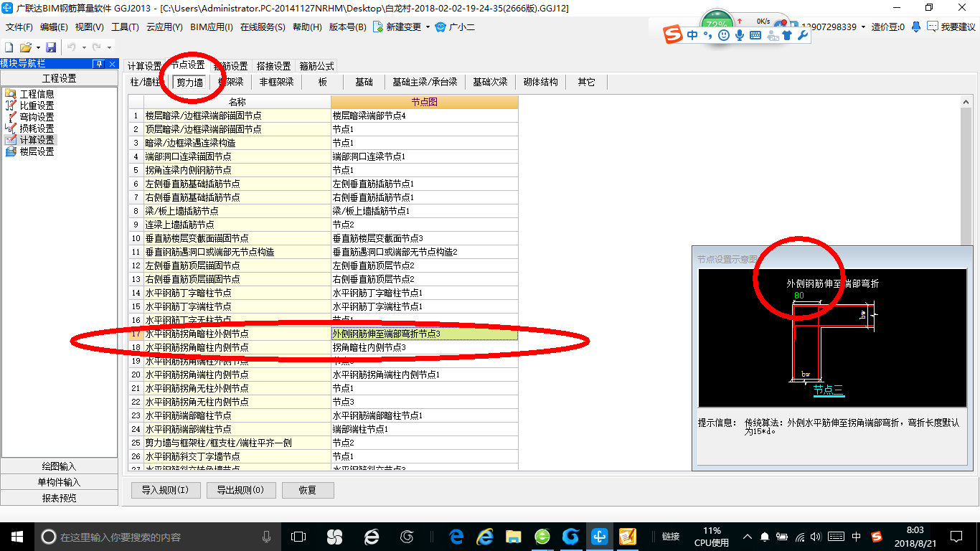This screenshot has width=980, height=551.
Task: Click the 恢复 button
Action: tap(308, 490)
